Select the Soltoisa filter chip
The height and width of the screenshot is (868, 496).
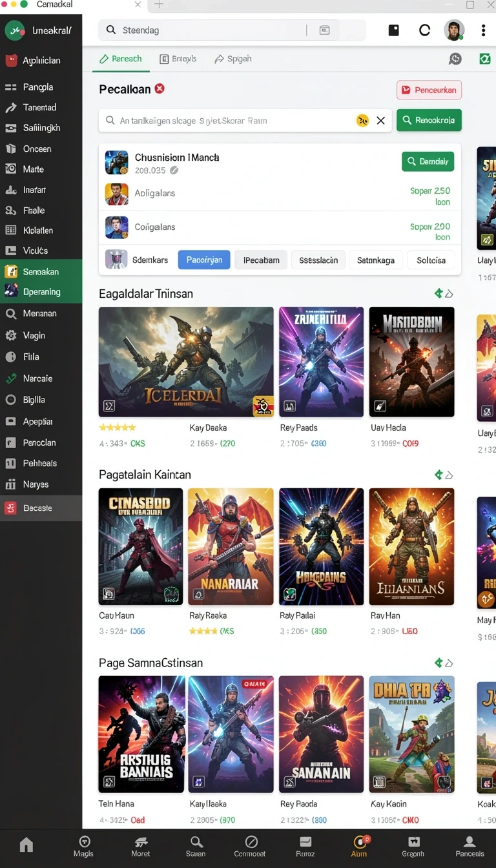[431, 260]
